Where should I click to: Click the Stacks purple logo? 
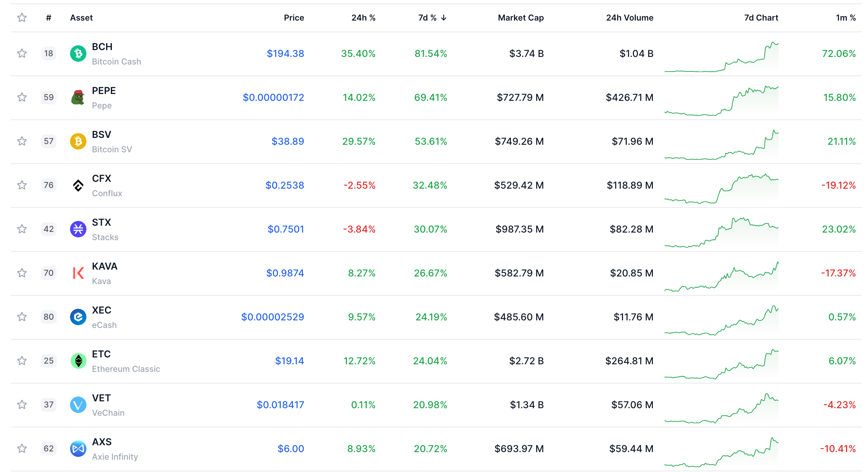[x=78, y=229]
